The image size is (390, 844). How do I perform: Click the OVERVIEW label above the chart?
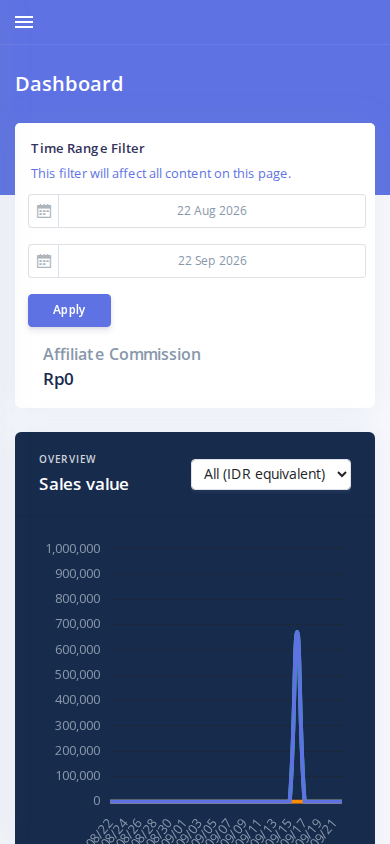67,459
